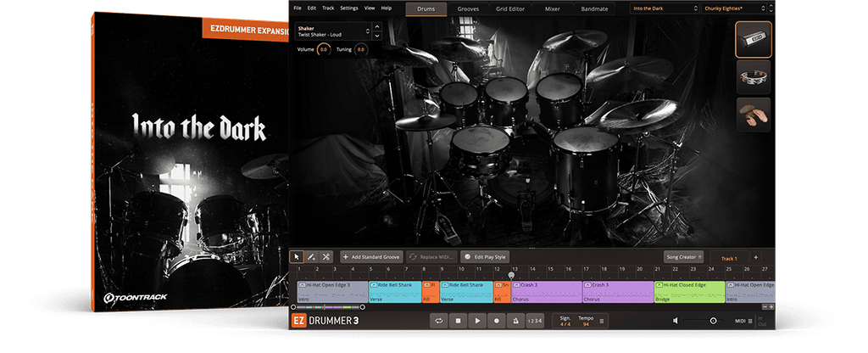Zoom out the timeline with minus icon

(765, 306)
